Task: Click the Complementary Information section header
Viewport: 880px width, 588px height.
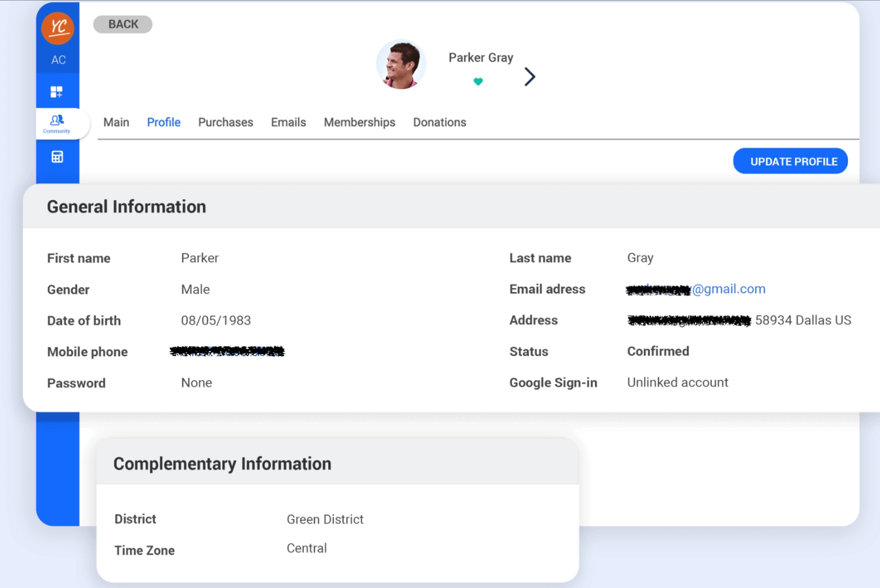Action: pyautogui.click(x=223, y=463)
